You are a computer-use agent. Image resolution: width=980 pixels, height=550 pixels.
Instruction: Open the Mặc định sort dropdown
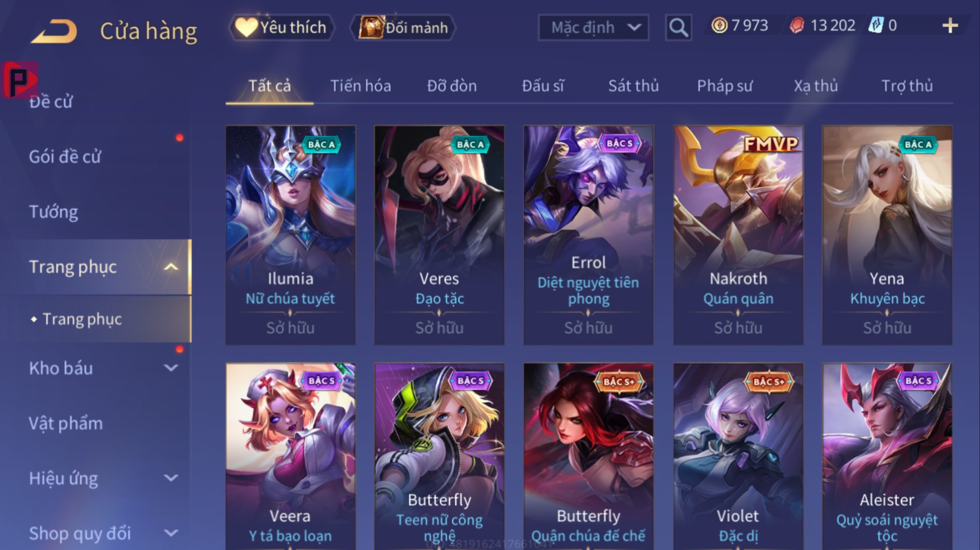point(593,27)
